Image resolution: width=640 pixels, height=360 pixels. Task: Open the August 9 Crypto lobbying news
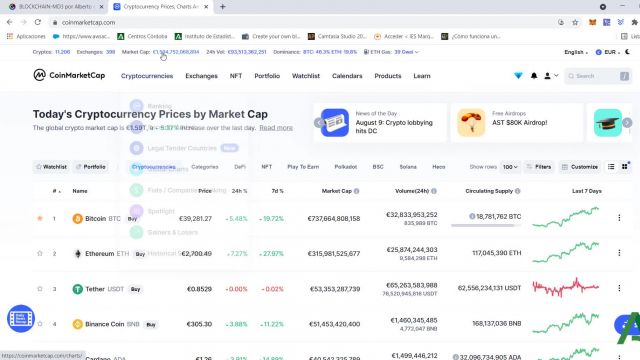coord(380,122)
